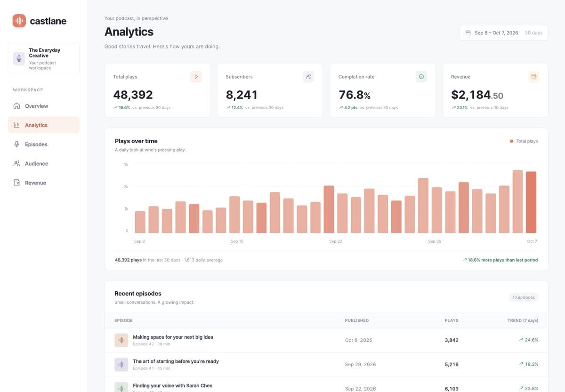Click the trend arrow next to 24.6%
Image resolution: width=565 pixels, height=392 pixels.
pos(521,340)
